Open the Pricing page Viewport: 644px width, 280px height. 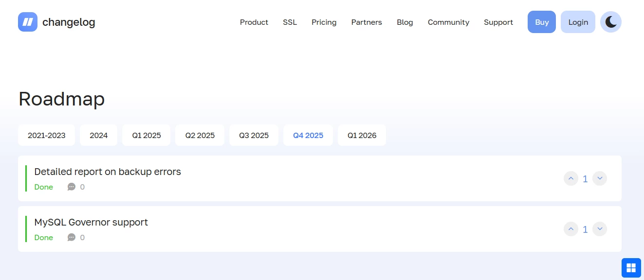324,22
